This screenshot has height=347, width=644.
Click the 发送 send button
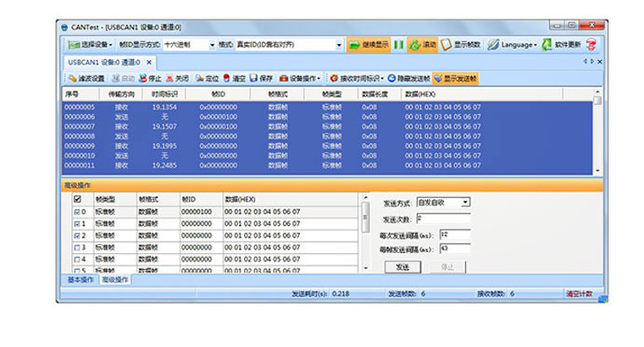pos(402,267)
